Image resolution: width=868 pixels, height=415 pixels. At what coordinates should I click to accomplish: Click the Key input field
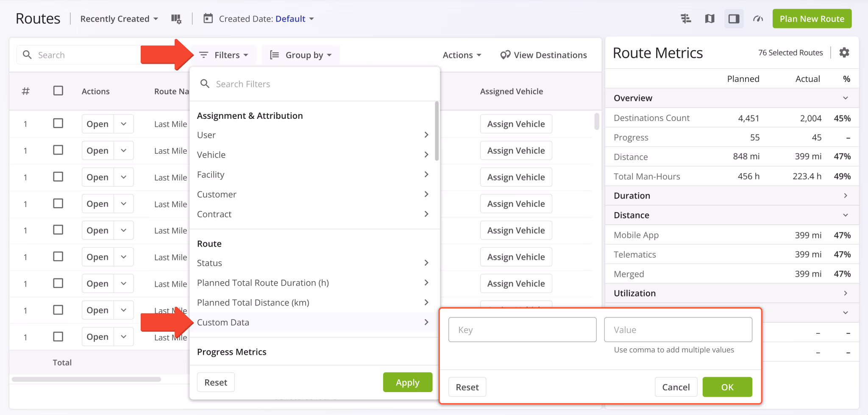[522, 330]
